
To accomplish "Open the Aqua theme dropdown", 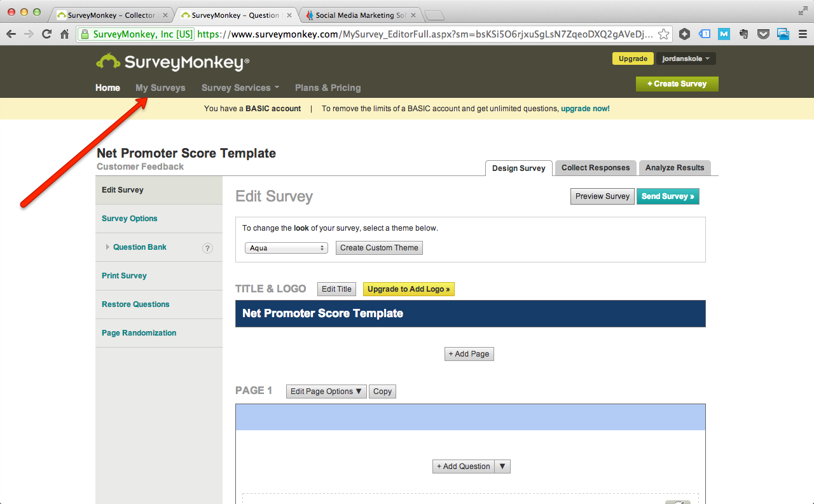I will pos(286,248).
